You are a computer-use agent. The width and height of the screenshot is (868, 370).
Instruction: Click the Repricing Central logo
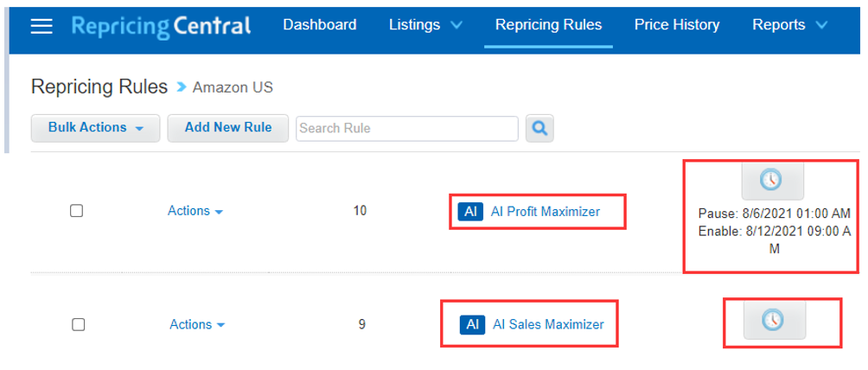click(161, 25)
